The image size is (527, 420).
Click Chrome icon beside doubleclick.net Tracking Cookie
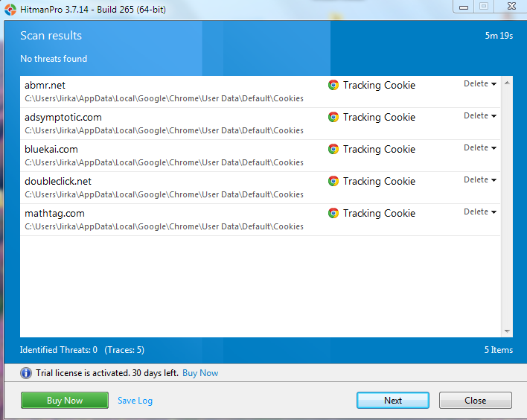pyautogui.click(x=333, y=181)
